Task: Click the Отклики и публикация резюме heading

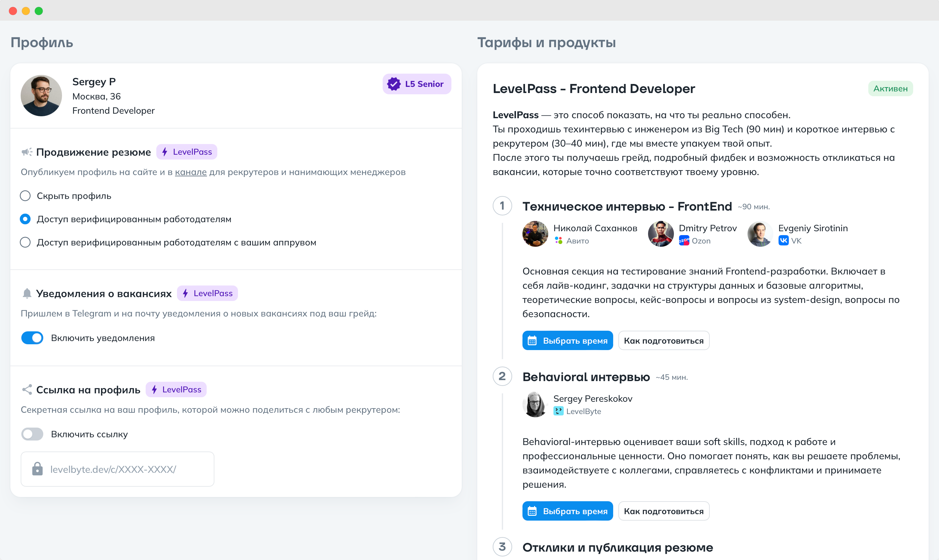Action: [x=618, y=547]
